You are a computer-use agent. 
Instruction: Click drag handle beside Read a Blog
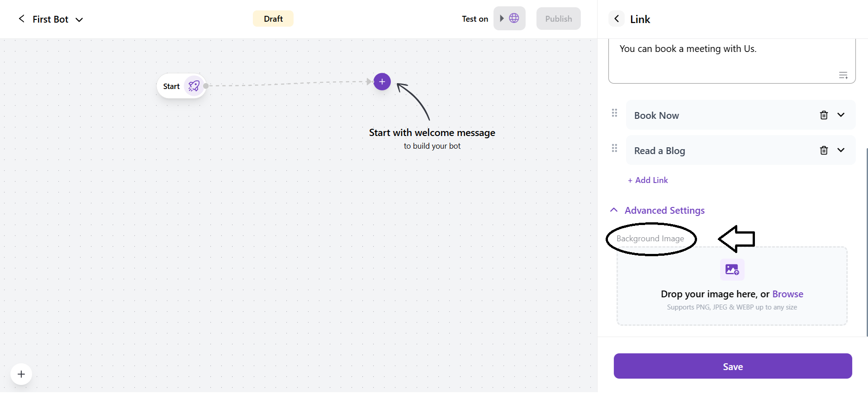(x=614, y=148)
